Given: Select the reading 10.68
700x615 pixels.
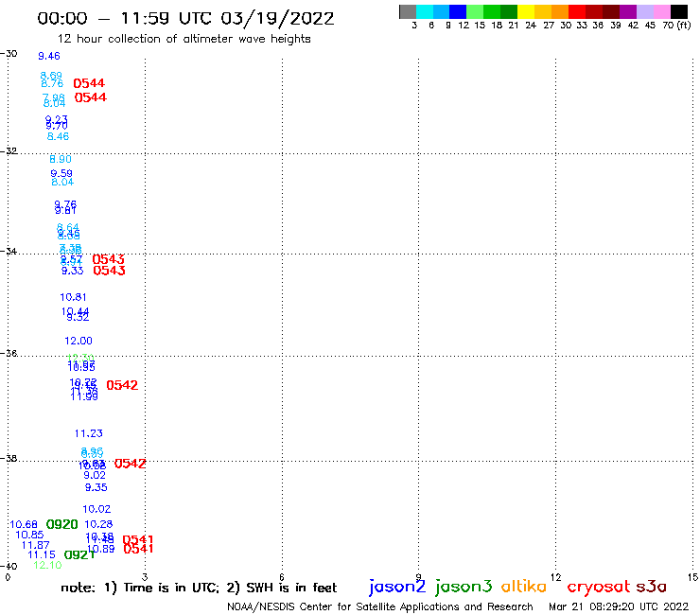Looking at the screenshot, I should point(24,524).
